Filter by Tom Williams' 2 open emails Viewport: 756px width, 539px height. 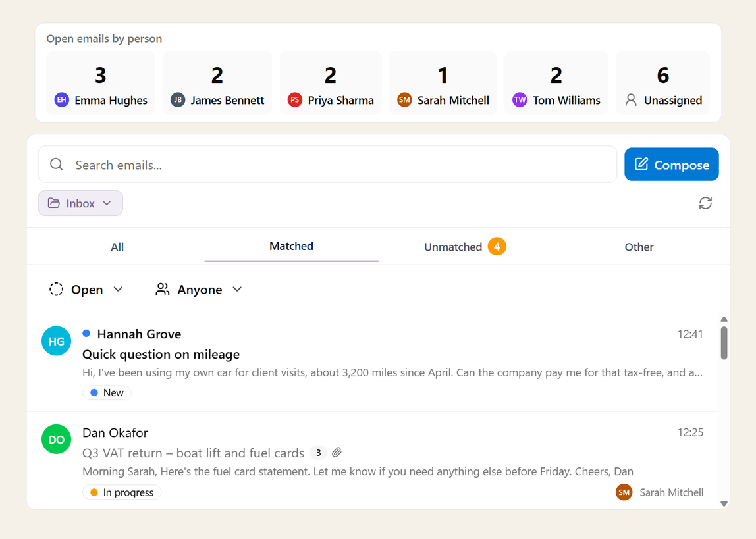coord(556,83)
